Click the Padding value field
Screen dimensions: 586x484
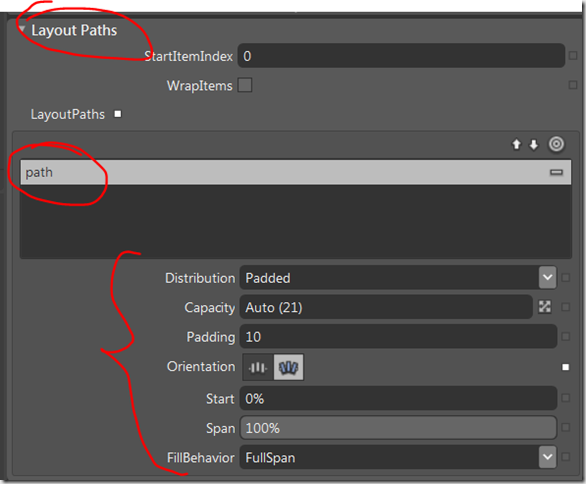[398, 337]
